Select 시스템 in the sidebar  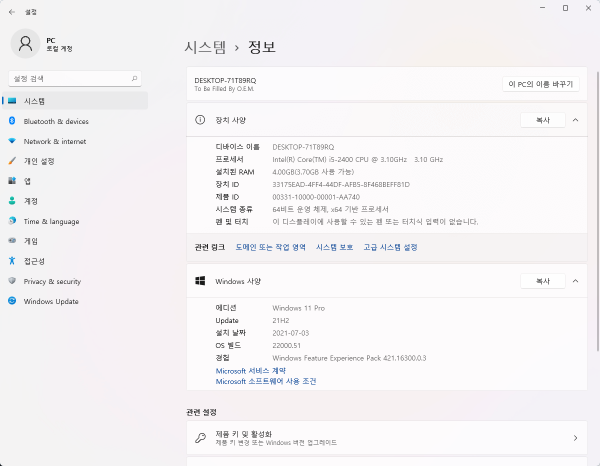pos(75,101)
